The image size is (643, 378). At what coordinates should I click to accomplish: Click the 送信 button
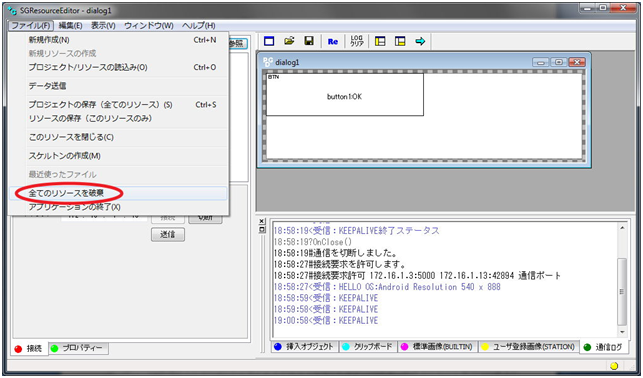tap(168, 235)
